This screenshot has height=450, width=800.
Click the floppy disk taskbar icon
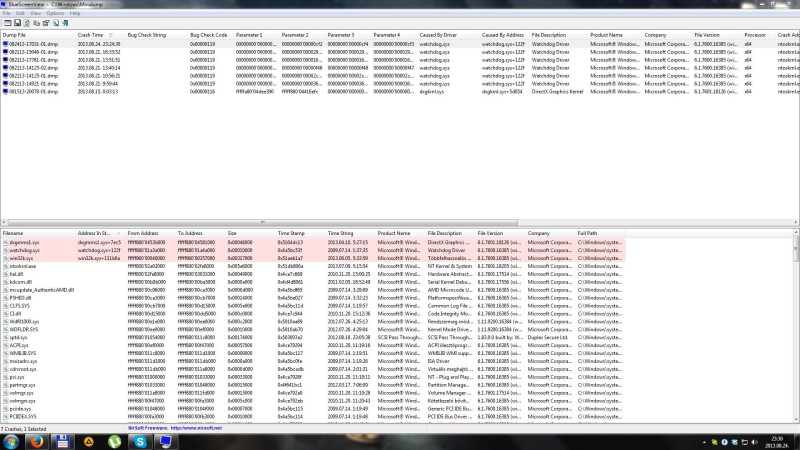pos(63,442)
